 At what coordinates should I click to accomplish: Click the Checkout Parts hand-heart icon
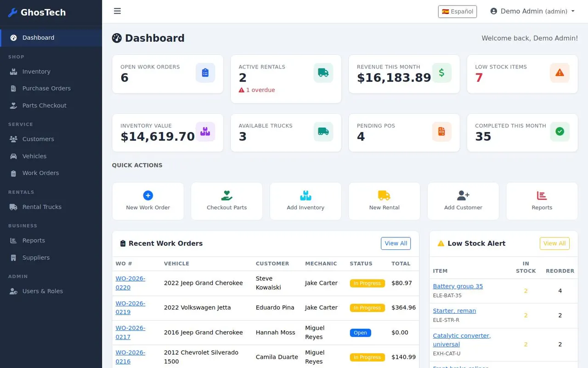click(227, 195)
